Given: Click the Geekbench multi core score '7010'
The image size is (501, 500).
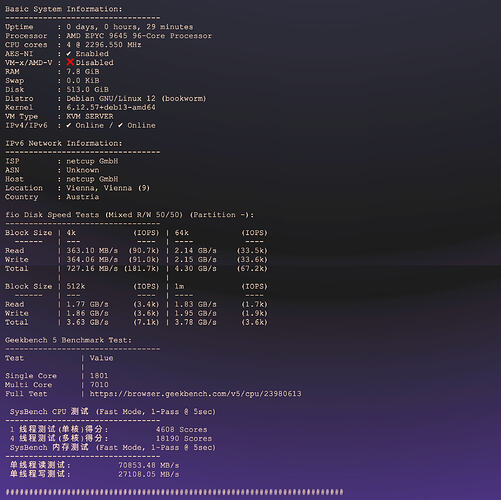Looking at the screenshot, I should (x=99, y=385).
